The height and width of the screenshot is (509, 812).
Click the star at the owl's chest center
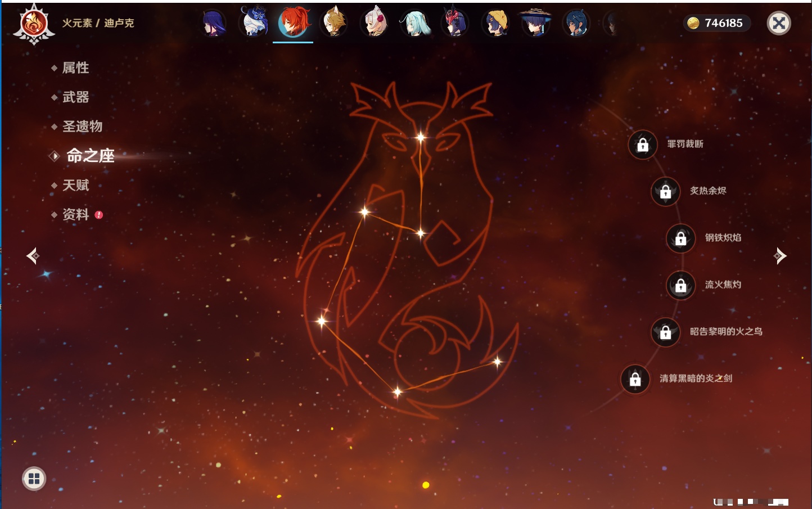tap(421, 233)
